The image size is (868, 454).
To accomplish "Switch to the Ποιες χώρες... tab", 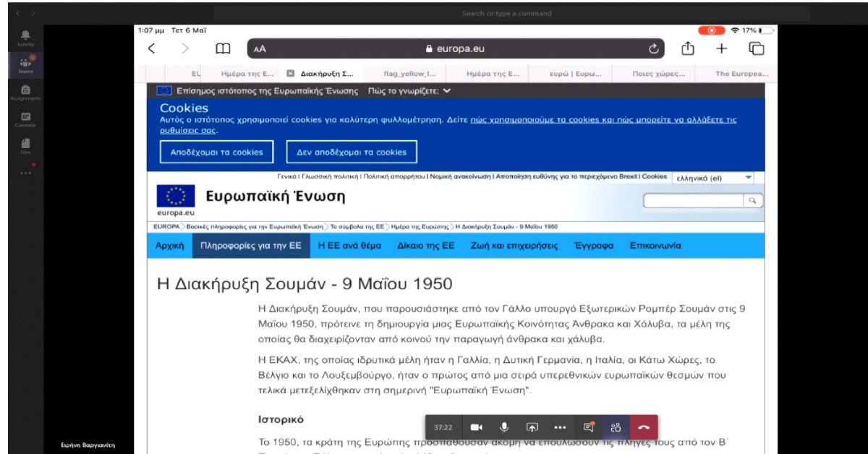I will click(x=653, y=73).
